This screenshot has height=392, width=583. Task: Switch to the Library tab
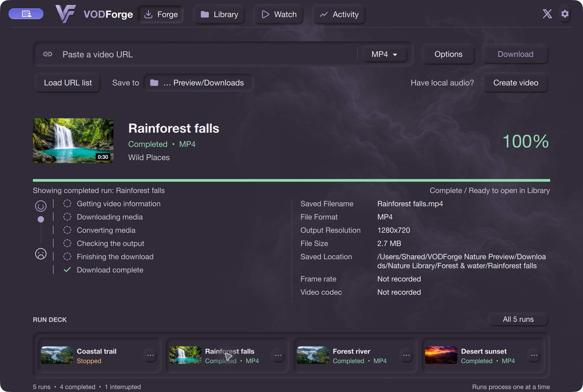tap(219, 14)
